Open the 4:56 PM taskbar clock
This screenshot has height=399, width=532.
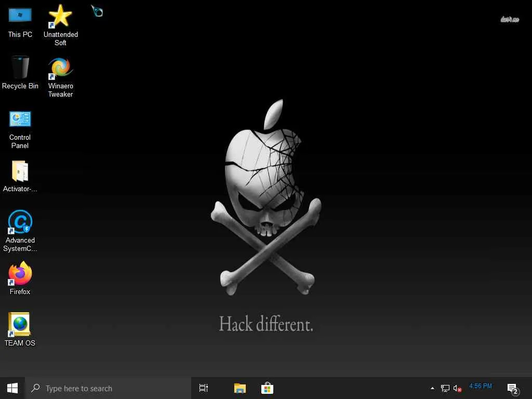[481, 386]
